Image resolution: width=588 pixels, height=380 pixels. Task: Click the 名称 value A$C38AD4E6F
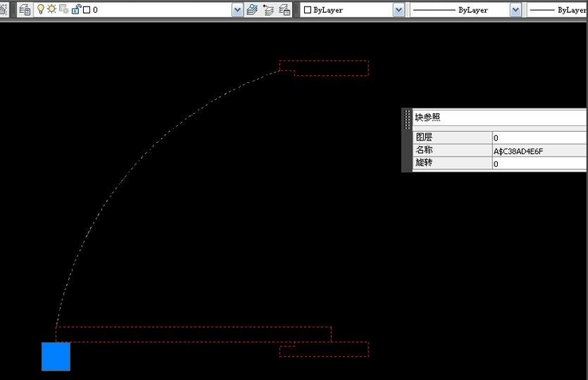pos(539,150)
